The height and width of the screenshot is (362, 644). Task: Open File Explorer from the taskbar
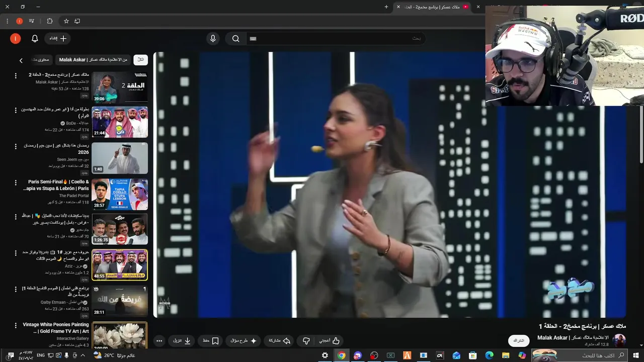click(x=506, y=355)
